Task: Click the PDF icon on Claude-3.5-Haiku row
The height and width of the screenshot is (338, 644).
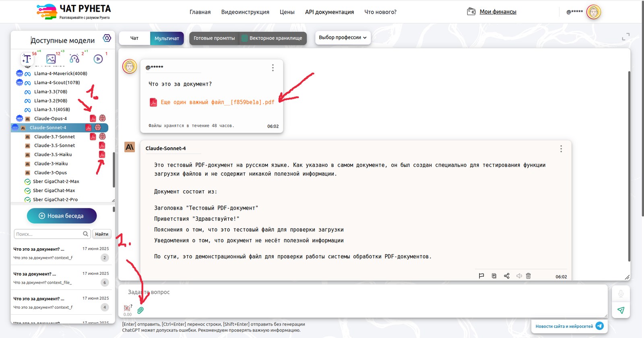Action: pyautogui.click(x=102, y=155)
